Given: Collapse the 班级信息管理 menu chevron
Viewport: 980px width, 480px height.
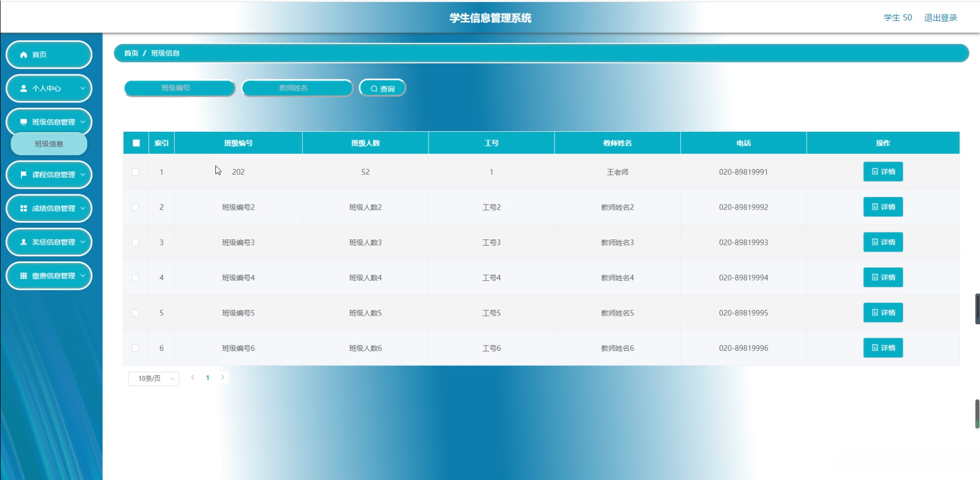Looking at the screenshot, I should coord(83,122).
